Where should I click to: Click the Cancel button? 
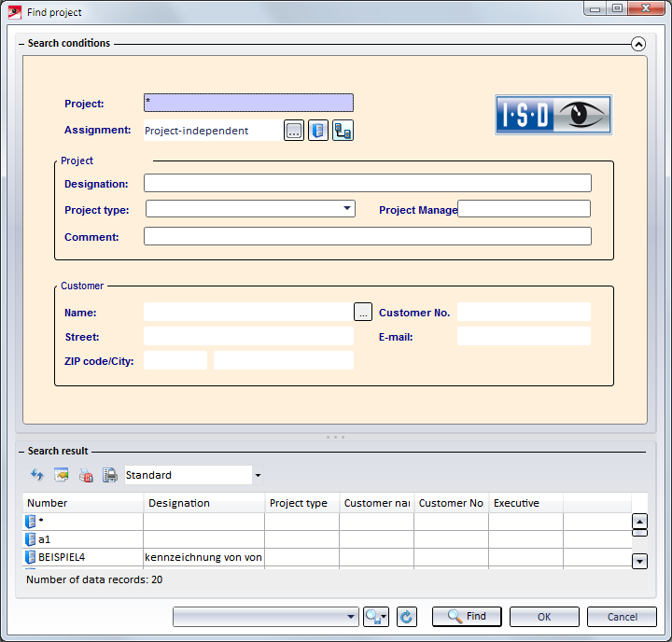pos(622,617)
